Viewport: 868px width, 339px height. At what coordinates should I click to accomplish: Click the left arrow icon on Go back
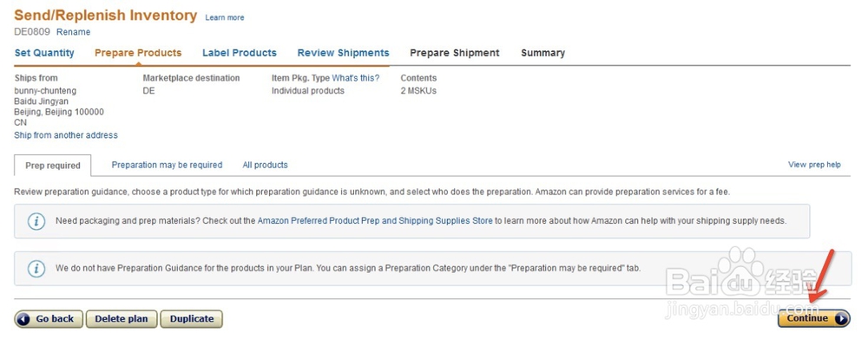click(x=23, y=318)
